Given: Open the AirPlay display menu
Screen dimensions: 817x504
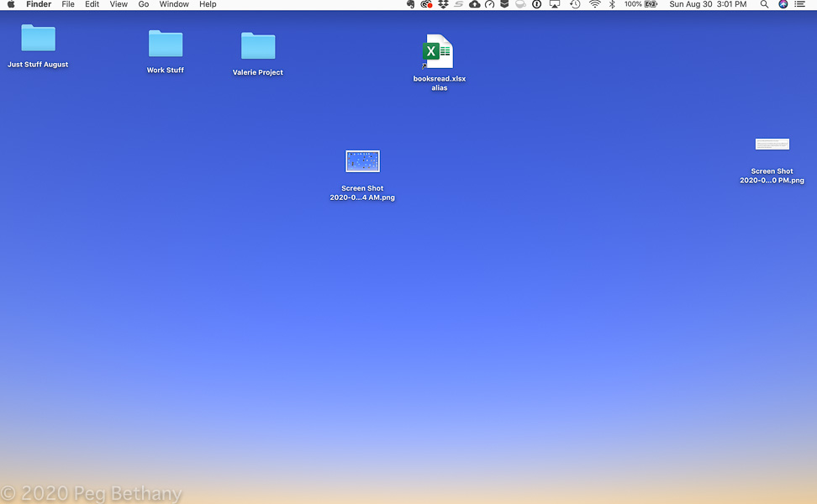Looking at the screenshot, I should point(555,4).
